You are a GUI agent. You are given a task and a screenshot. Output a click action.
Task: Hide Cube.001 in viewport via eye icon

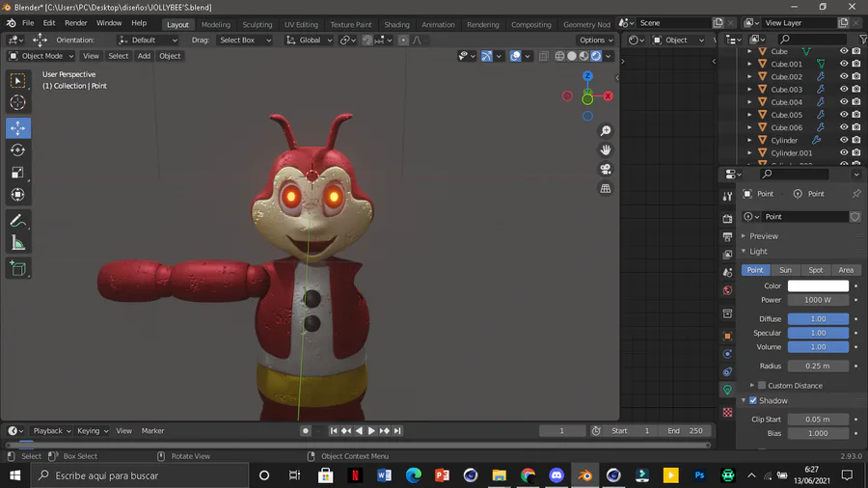844,64
